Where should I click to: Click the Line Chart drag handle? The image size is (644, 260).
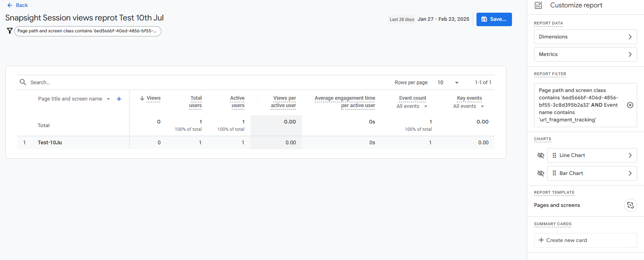[554, 155]
